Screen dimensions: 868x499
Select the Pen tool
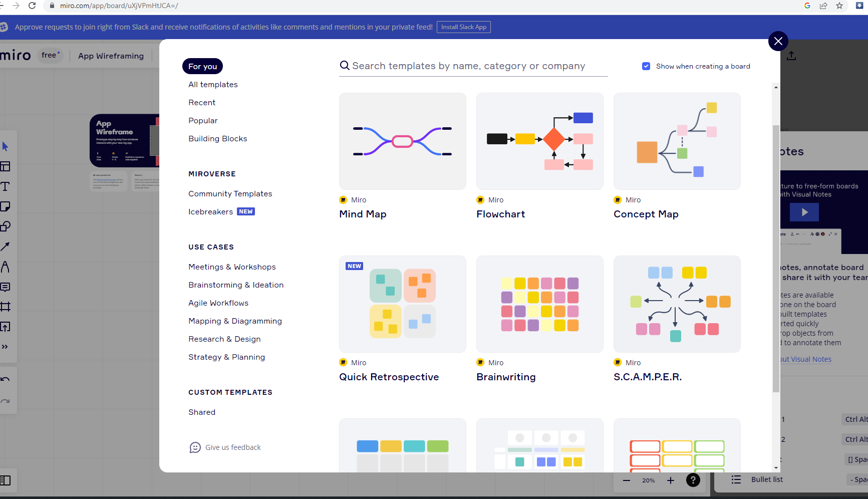click(5, 267)
